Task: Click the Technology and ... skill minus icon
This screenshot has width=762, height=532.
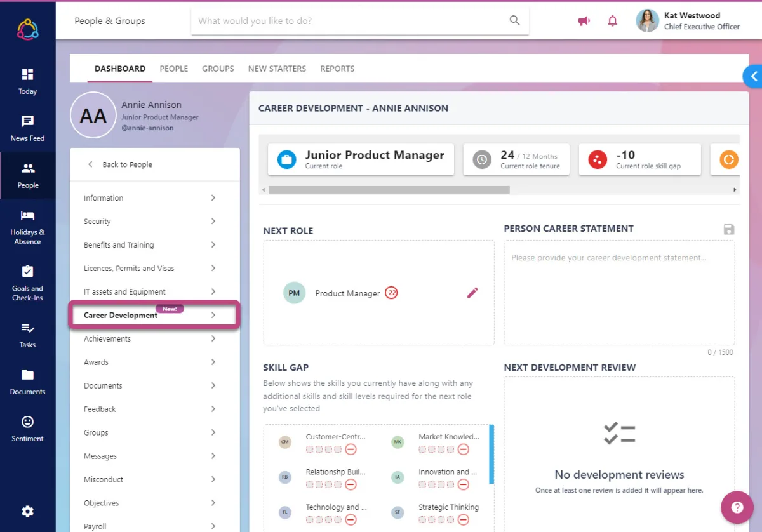Action: click(351, 520)
